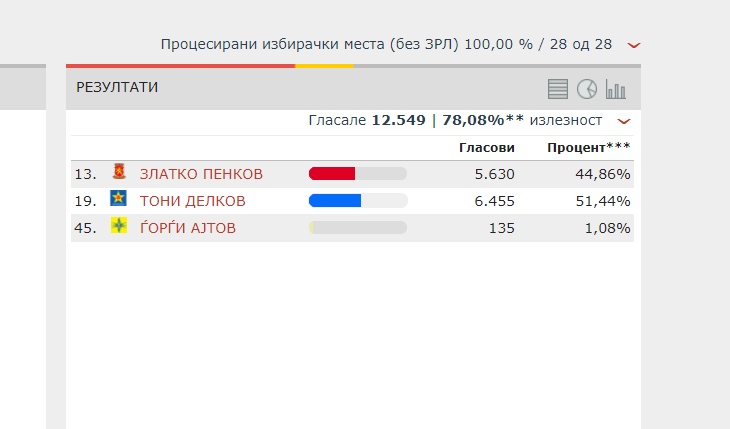This screenshot has width=730, height=429.
Task: Select the РЕЗУЛТАТИ panel header
Action: (353, 89)
